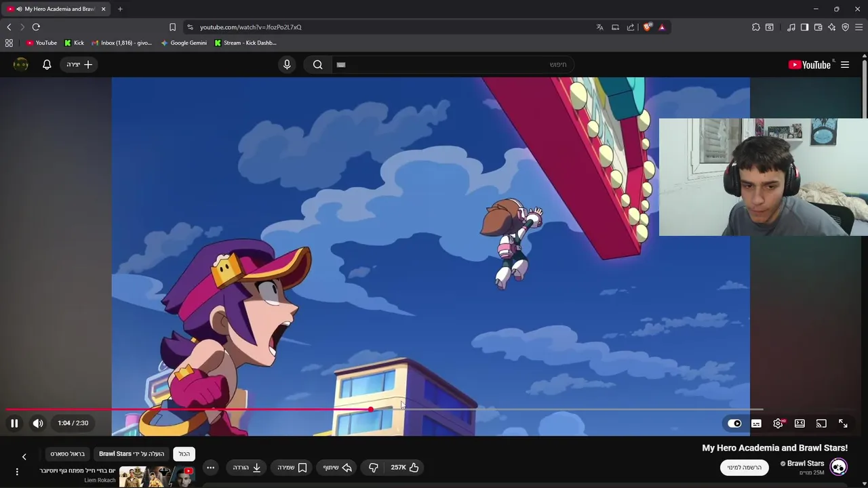The width and height of the screenshot is (868, 488).
Task: Open more actions with the three-dot button
Action: click(211, 467)
